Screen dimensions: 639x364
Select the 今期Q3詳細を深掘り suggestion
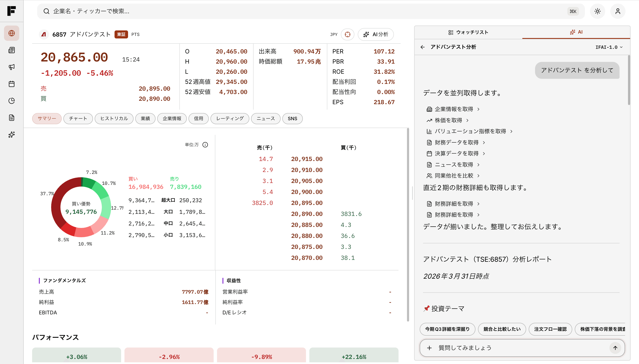[447, 329]
